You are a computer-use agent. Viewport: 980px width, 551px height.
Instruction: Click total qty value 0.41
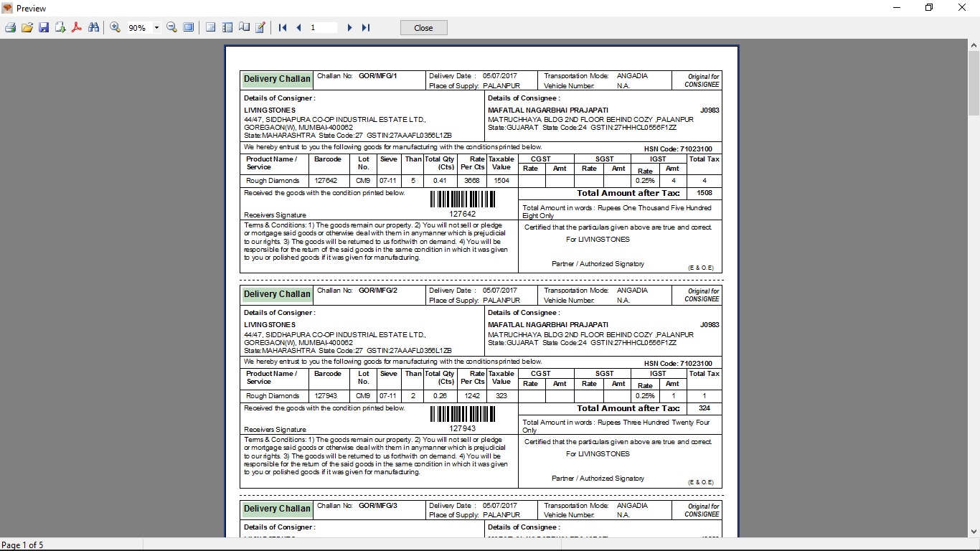click(x=440, y=181)
